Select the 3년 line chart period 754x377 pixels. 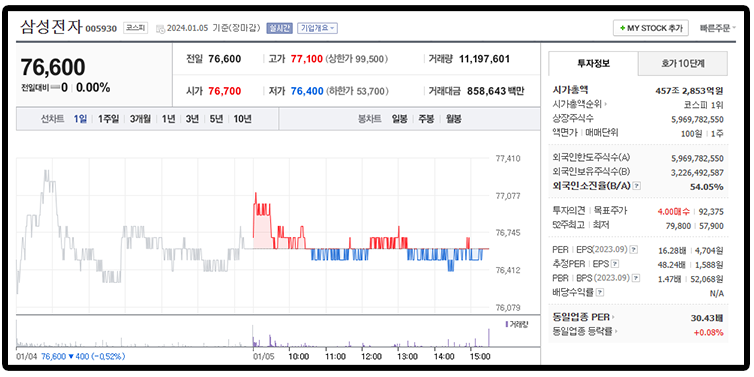point(192,119)
